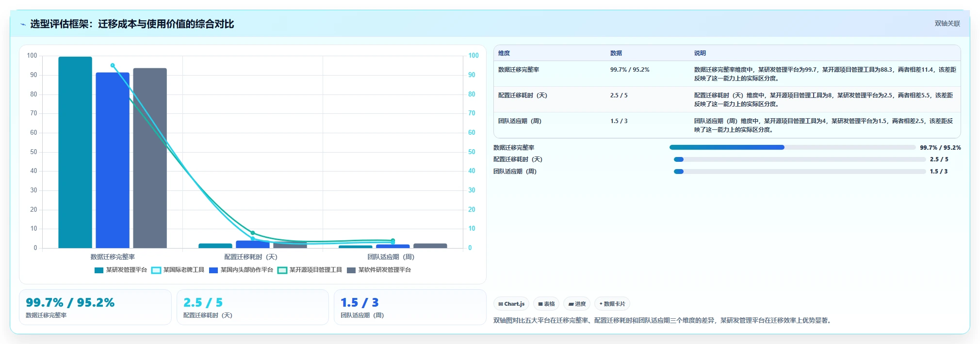Click the x-axis label 数据迁移完整率
The width and height of the screenshot is (980, 344).
click(x=113, y=257)
